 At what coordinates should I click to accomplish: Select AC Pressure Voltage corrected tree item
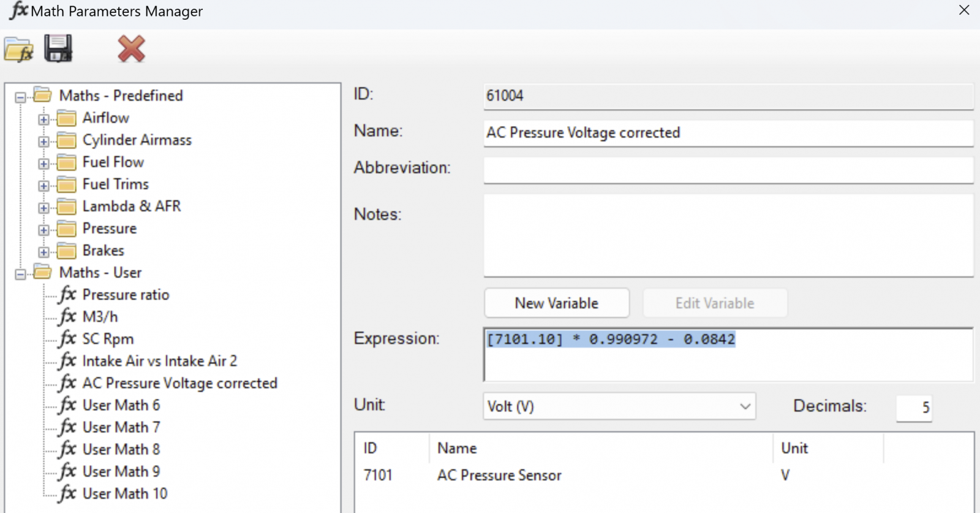[180, 383]
